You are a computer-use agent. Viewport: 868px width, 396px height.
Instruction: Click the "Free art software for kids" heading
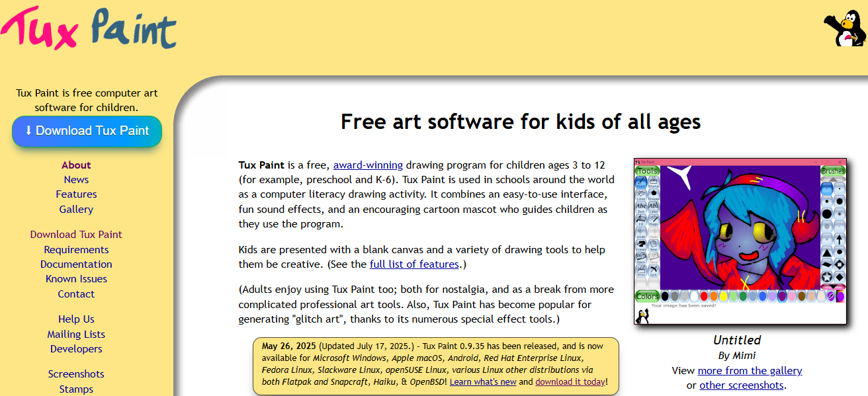521,122
